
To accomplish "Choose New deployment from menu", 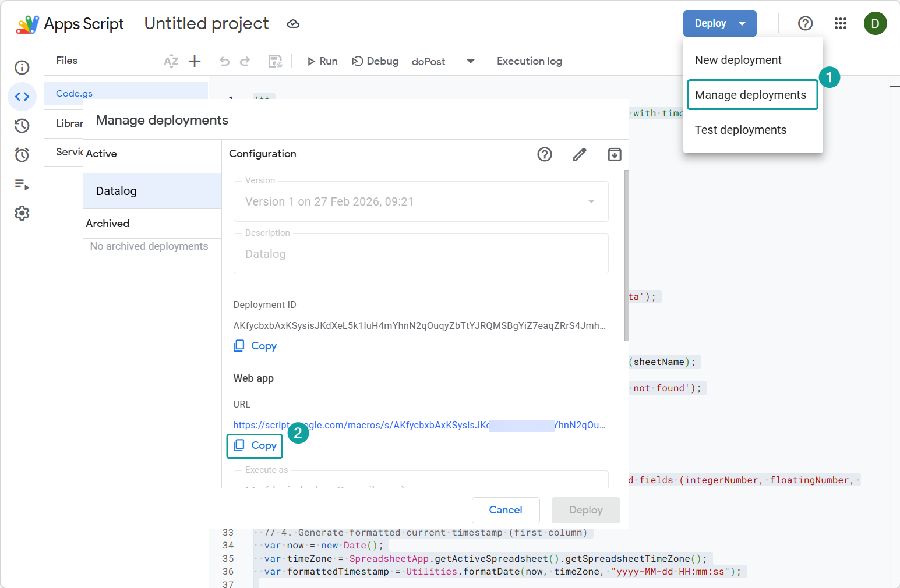I will pos(738,60).
